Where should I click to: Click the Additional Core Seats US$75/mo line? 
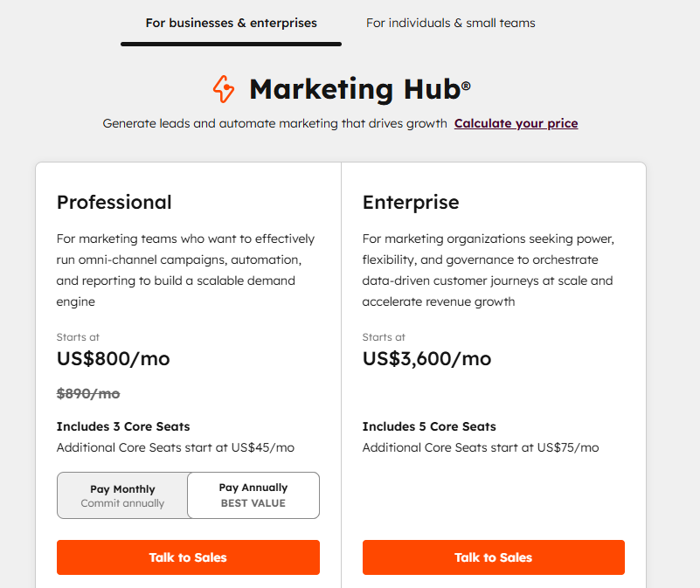481,447
